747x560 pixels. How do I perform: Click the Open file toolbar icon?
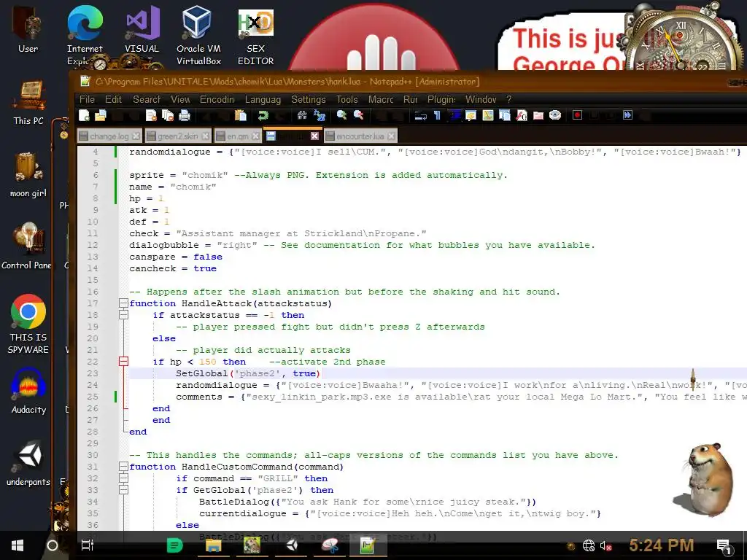(x=101, y=115)
